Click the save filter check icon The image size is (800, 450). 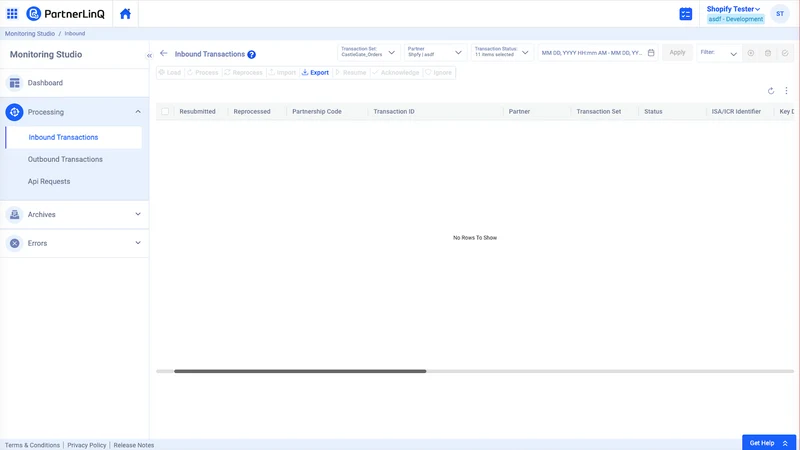click(785, 53)
